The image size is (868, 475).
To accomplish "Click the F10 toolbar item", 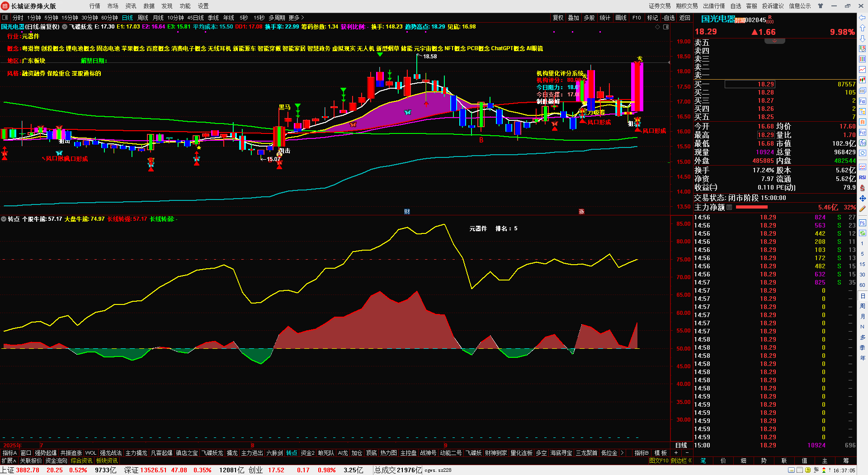I will coord(637,18).
